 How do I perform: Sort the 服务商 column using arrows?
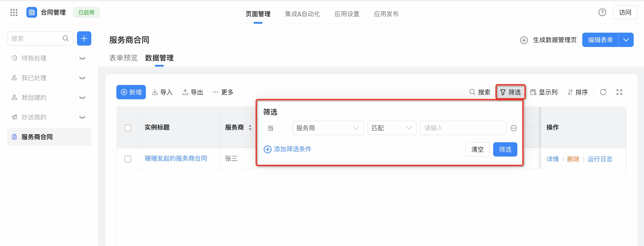tap(250, 128)
